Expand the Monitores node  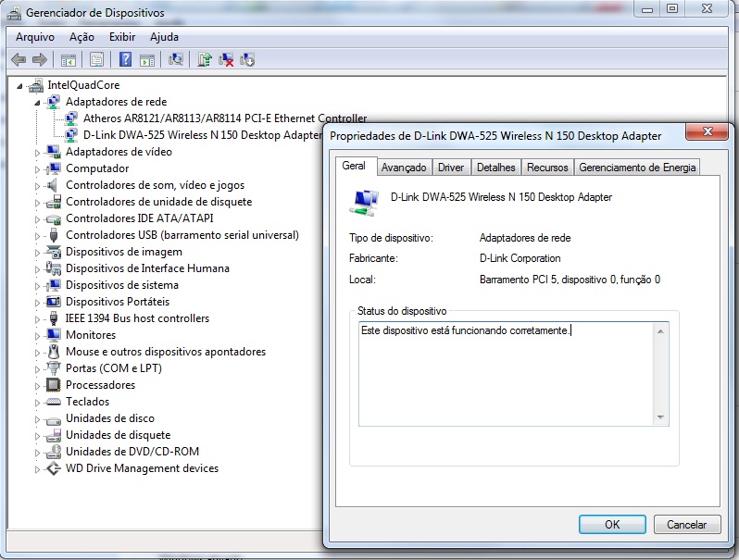(x=37, y=336)
